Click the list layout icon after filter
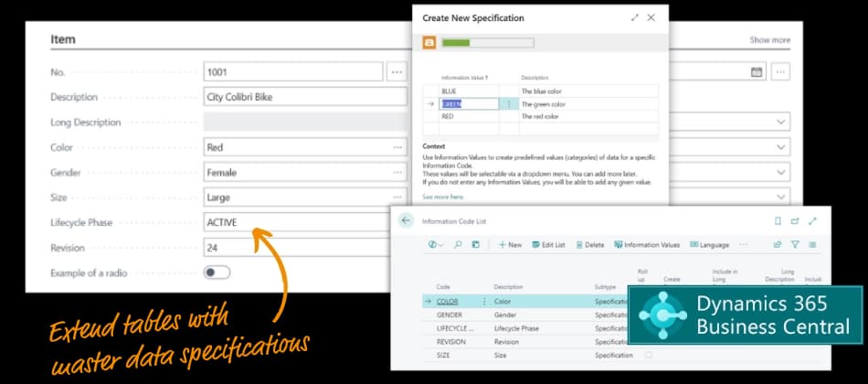This screenshot has width=868, height=384. pos(812,244)
